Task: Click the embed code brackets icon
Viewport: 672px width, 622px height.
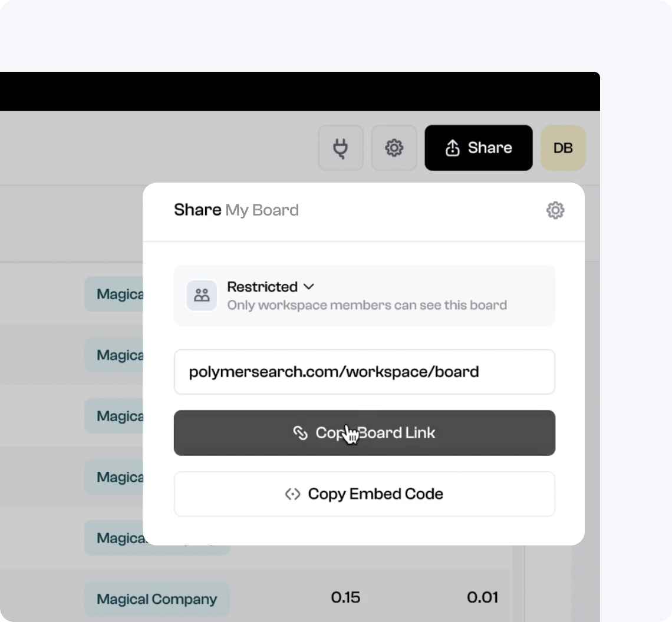Action: pos(292,494)
